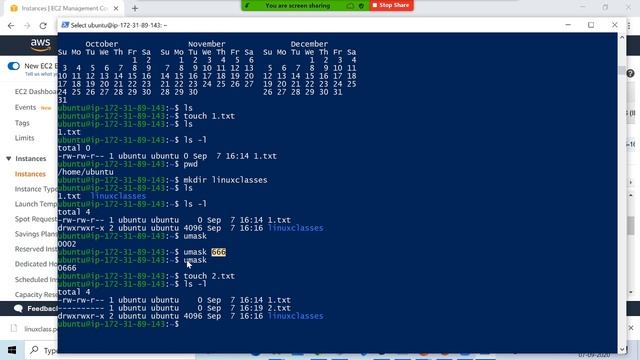Open Tags in the EC2 sidebar
This screenshot has width=640, height=360.
coord(22,123)
